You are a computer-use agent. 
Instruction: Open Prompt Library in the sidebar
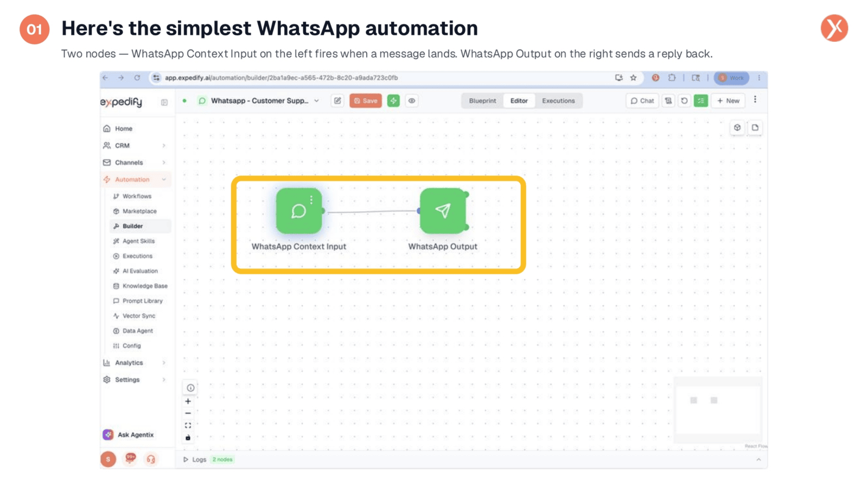142,301
